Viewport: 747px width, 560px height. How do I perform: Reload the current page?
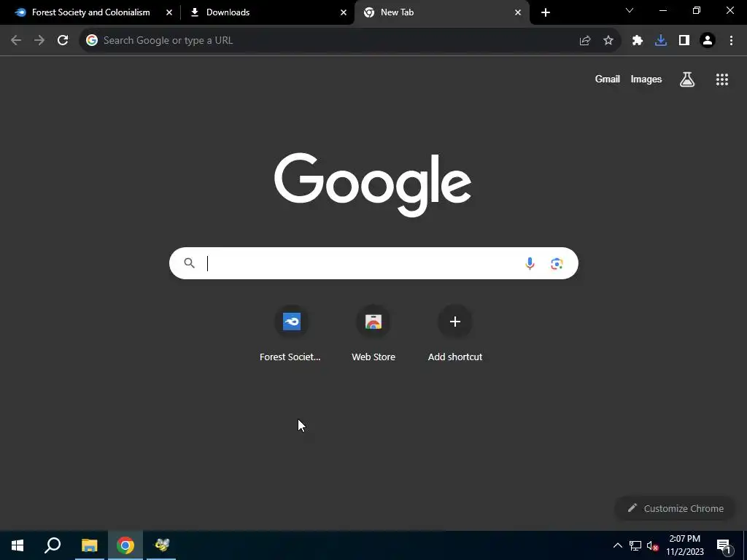[x=63, y=41]
